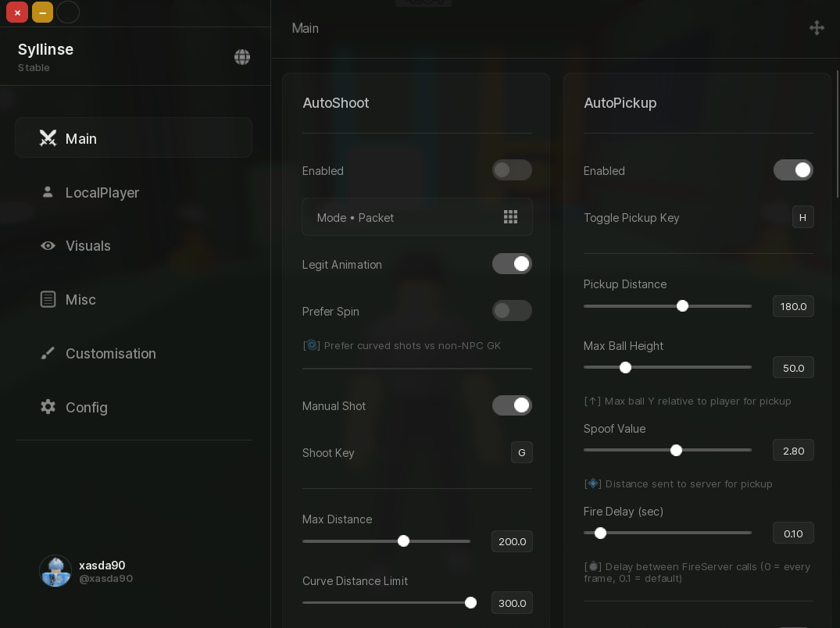Click the move arrows icon in header

(817, 28)
